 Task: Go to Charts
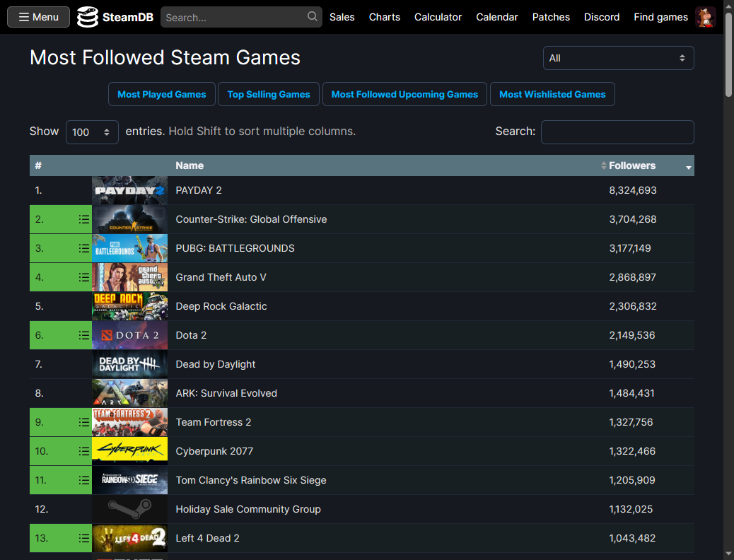pyautogui.click(x=384, y=18)
